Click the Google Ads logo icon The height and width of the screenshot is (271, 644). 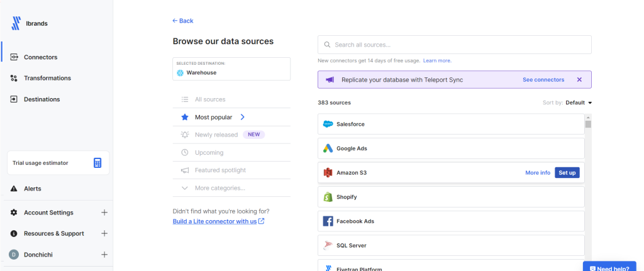click(x=328, y=148)
